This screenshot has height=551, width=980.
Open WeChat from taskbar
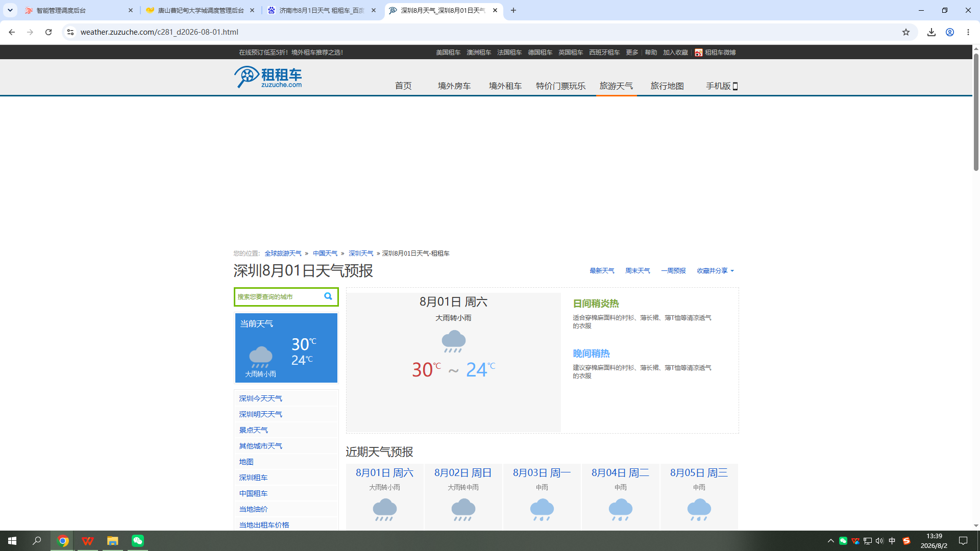coord(138,541)
